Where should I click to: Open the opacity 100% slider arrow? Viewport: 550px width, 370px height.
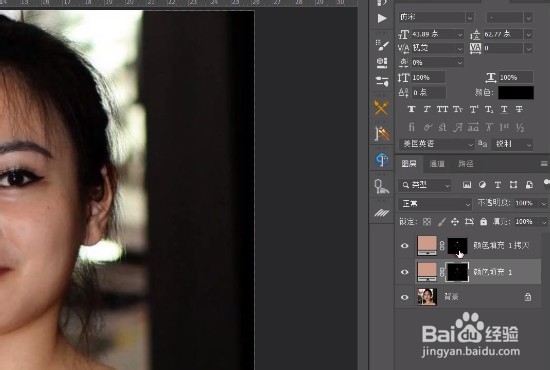coord(544,203)
